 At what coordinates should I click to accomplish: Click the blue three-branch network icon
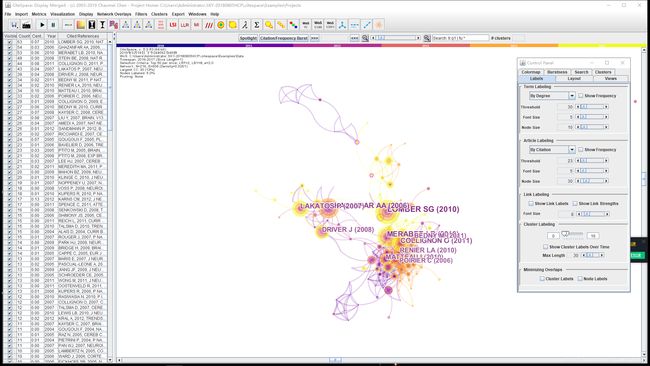point(342,25)
